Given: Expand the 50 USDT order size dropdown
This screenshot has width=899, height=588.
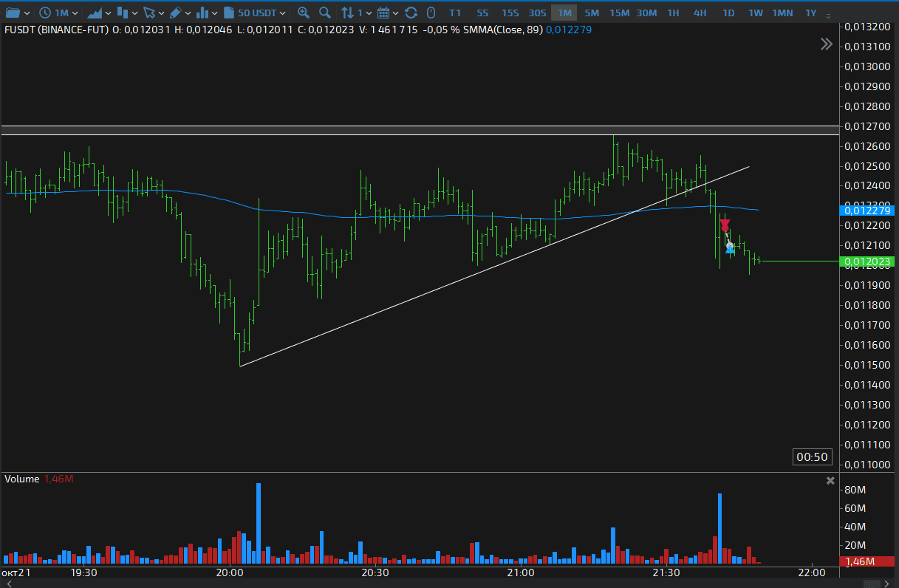Looking at the screenshot, I should click(255, 13).
